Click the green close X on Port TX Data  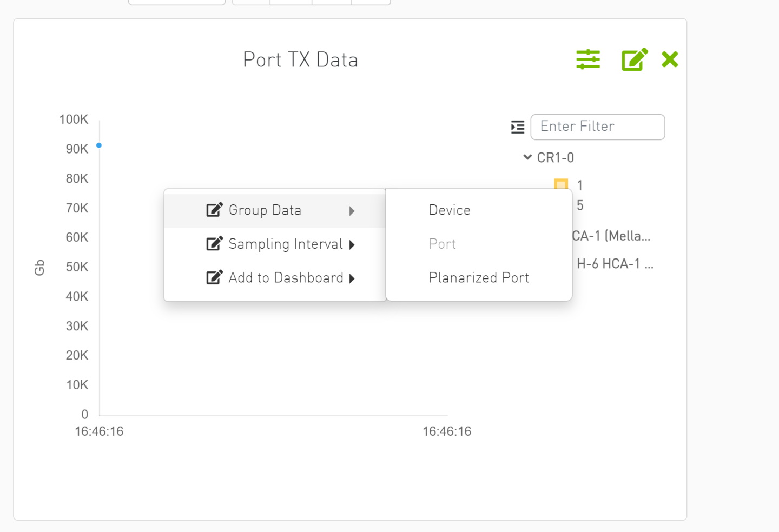coord(670,59)
